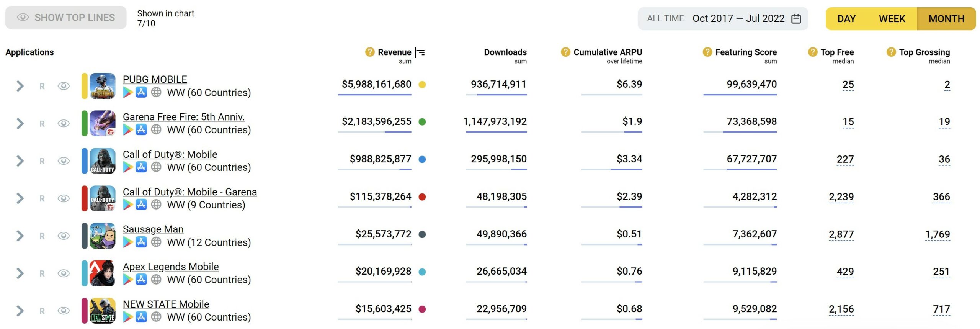Screen dimensions: 980x329
Task: Click App Store icon under Call of Duty: Mobile
Action: [x=141, y=167]
